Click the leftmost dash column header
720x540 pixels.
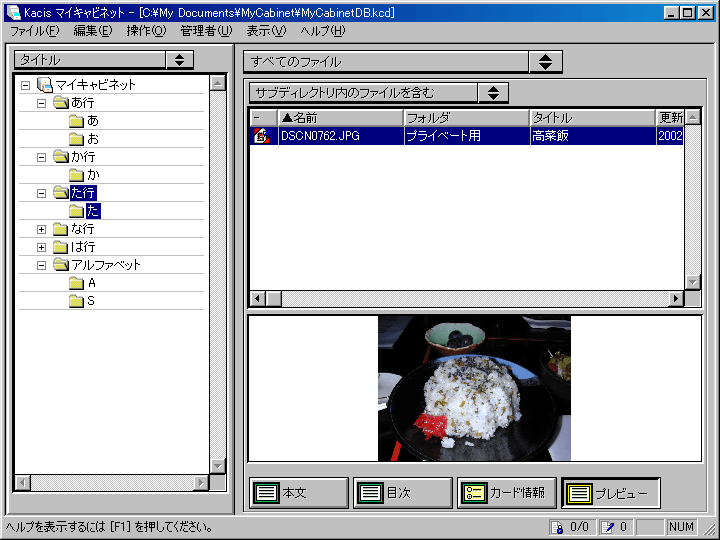[264, 118]
